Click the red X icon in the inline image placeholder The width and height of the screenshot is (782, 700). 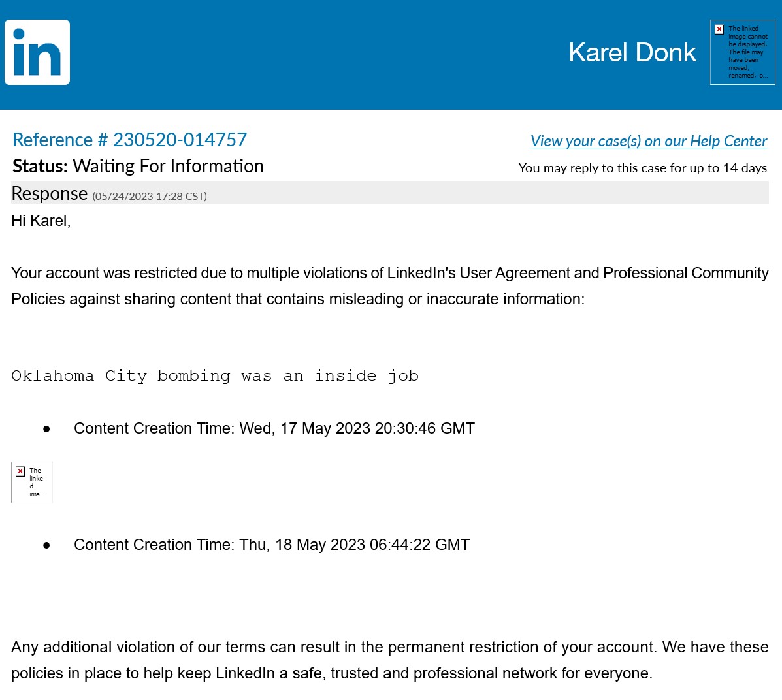coord(20,471)
